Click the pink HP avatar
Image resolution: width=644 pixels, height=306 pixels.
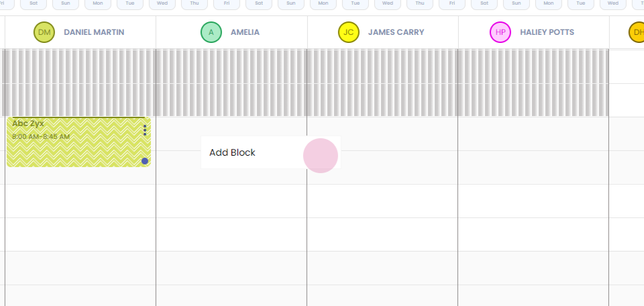pyautogui.click(x=500, y=32)
